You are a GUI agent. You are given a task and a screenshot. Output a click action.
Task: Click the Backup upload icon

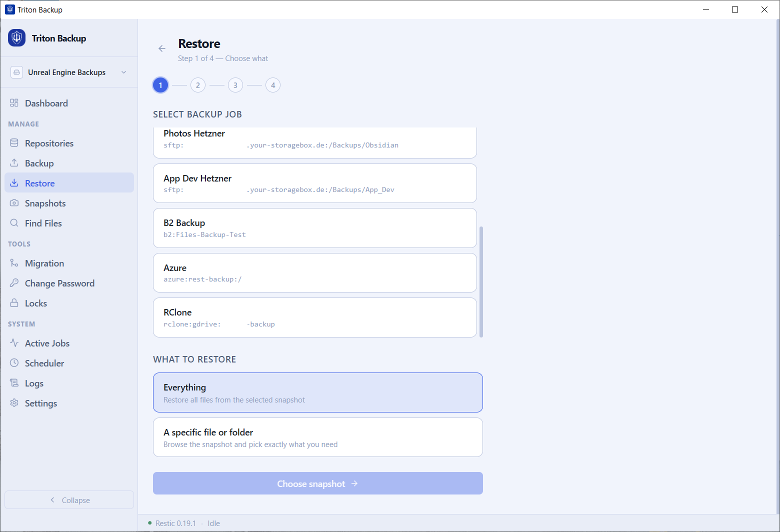14,163
